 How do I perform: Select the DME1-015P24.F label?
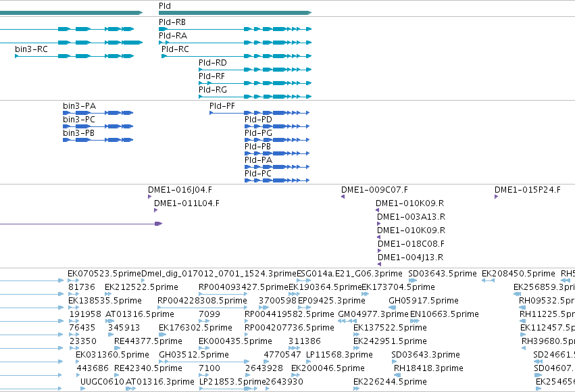point(527,190)
